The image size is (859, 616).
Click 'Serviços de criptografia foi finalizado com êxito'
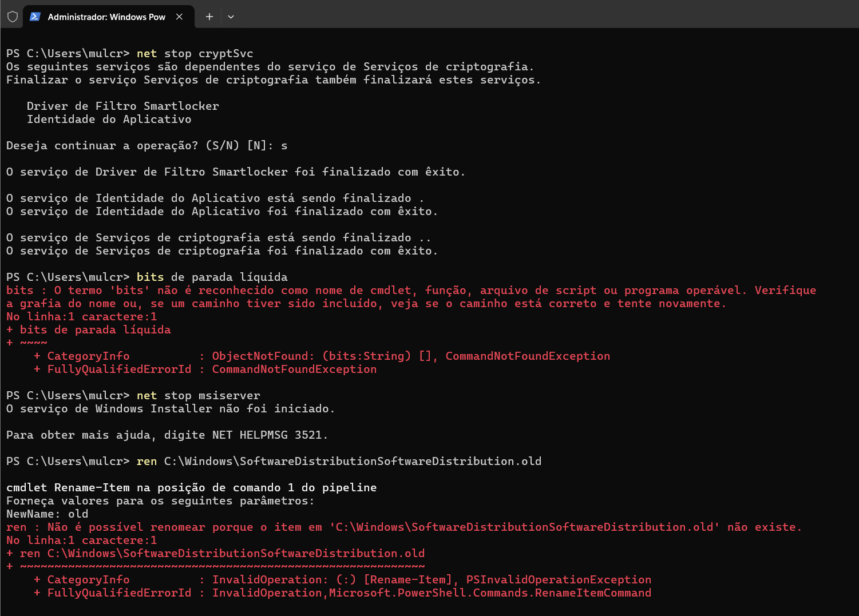pos(222,251)
